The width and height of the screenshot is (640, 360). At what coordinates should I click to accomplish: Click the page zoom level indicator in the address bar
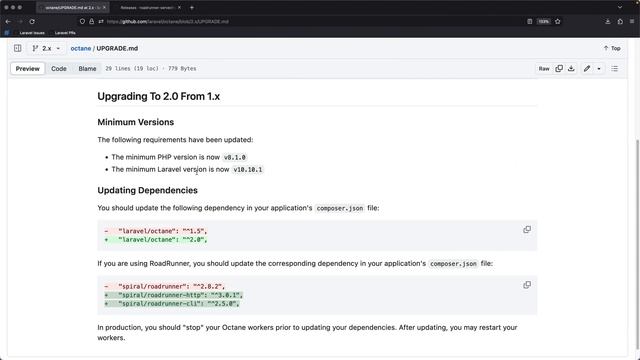click(x=543, y=21)
